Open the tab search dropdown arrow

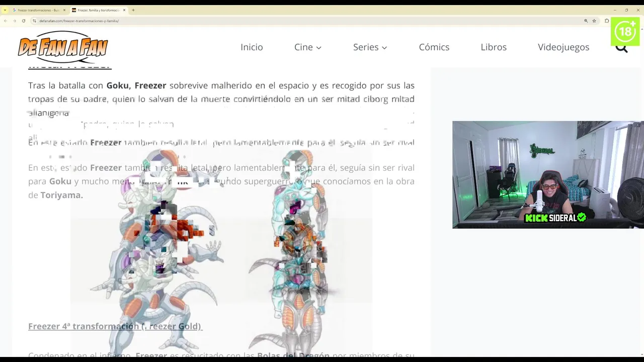tap(5, 10)
